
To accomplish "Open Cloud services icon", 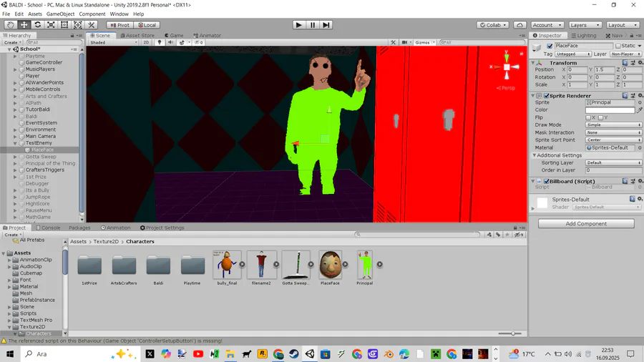I will pyautogui.click(x=519, y=25).
